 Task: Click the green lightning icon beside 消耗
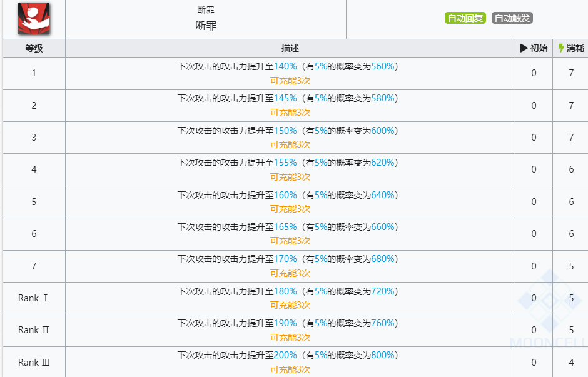click(561, 48)
